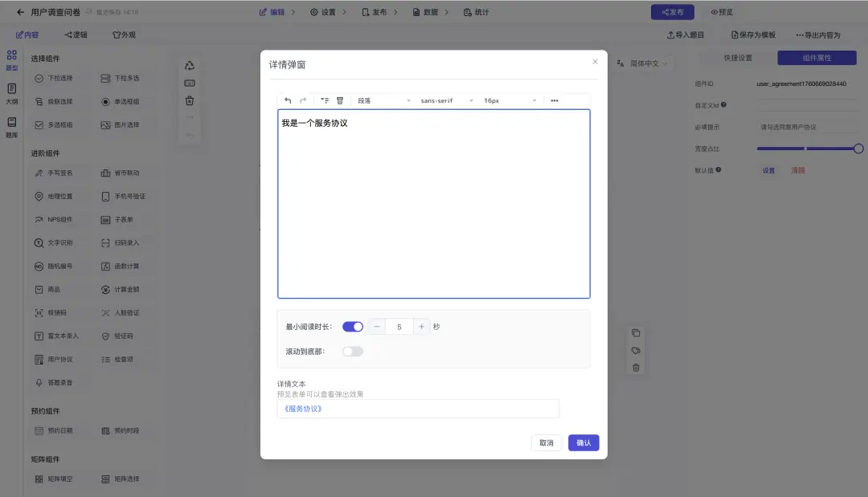Click the undo arrow in editor toolbar

288,100
